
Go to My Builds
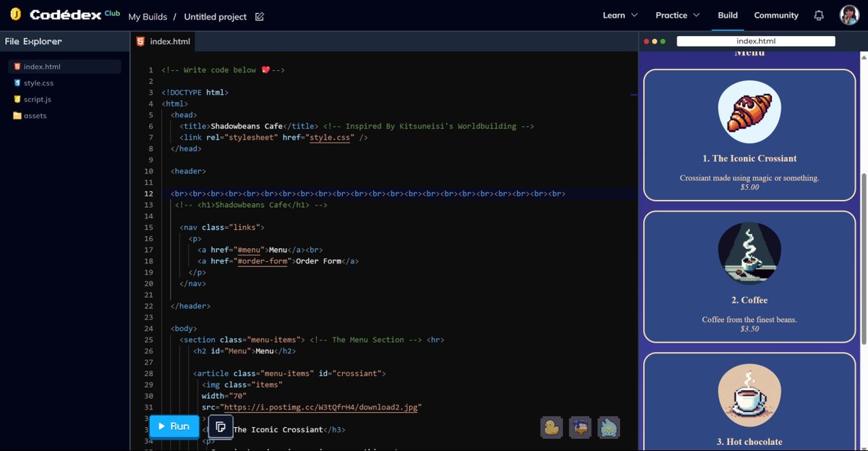[148, 17]
